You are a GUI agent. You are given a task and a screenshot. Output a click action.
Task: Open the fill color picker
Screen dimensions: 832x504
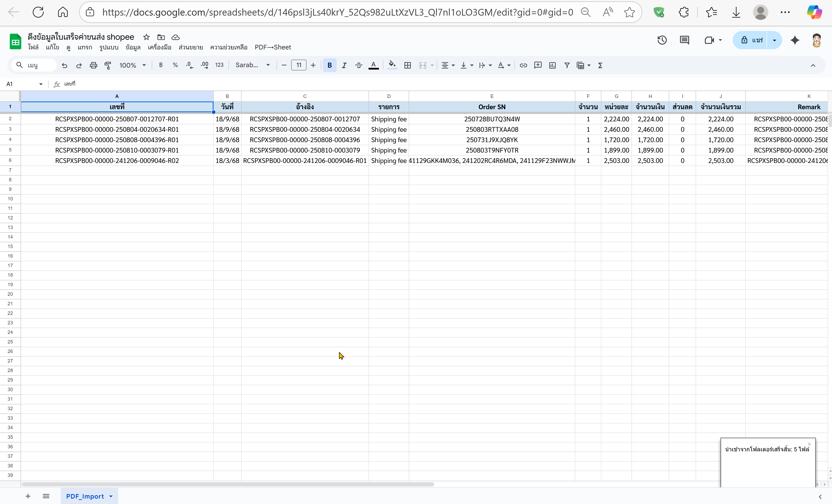392,65
